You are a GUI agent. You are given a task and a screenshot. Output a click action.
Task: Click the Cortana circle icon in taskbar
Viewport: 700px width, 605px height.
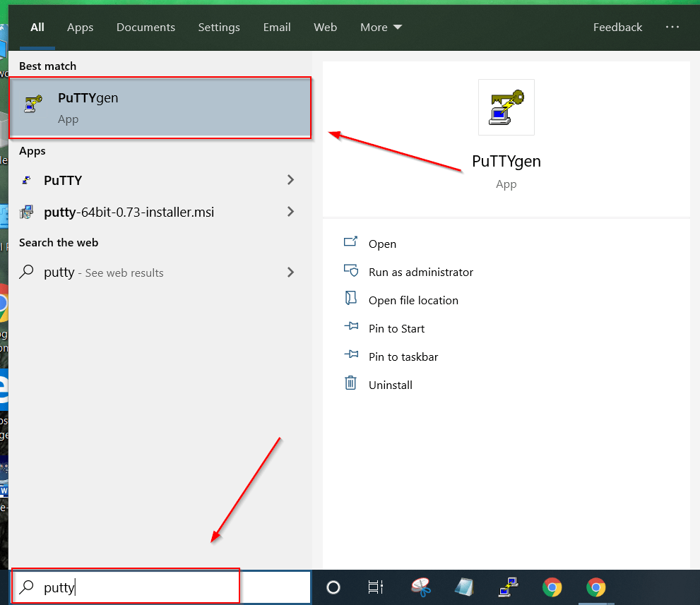tap(333, 587)
